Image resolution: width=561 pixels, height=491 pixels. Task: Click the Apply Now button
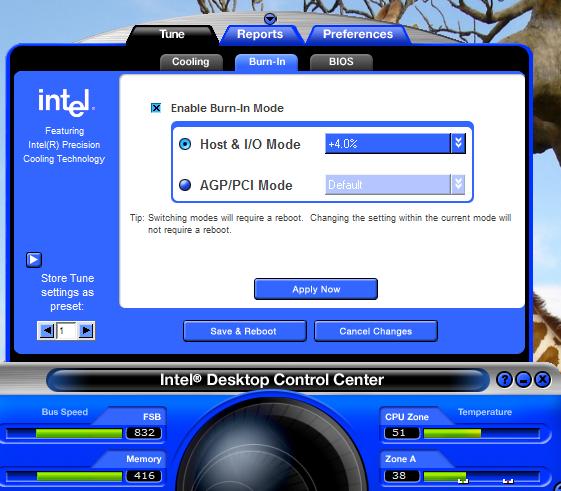point(316,289)
